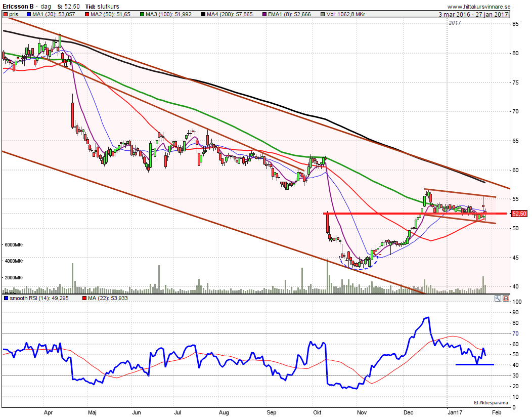Image resolution: width=532 pixels, height=419 pixels.
Task: Open the www.hittakursvinnare.se link
Action: (x=479, y=7)
